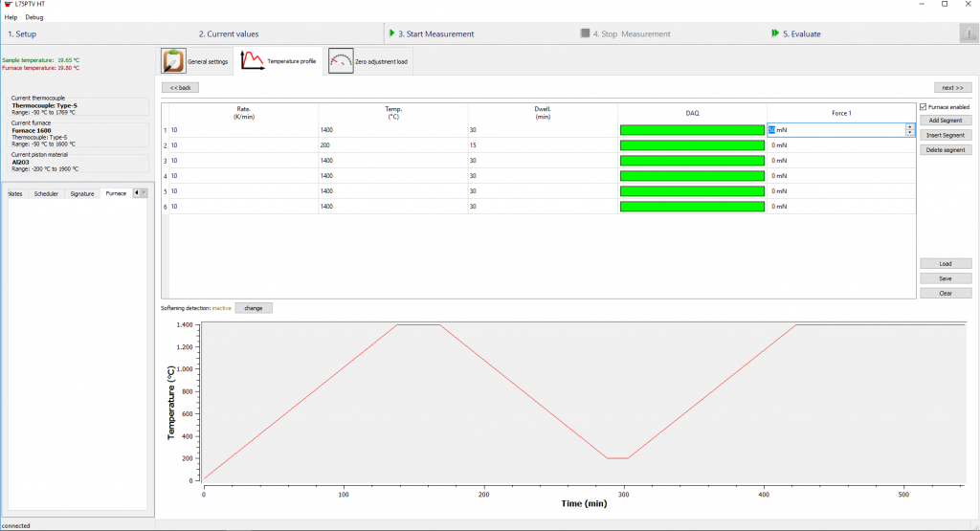Viewport: 980px width, 531px height.
Task: Switch to the Scheduler tab
Action: tap(46, 193)
